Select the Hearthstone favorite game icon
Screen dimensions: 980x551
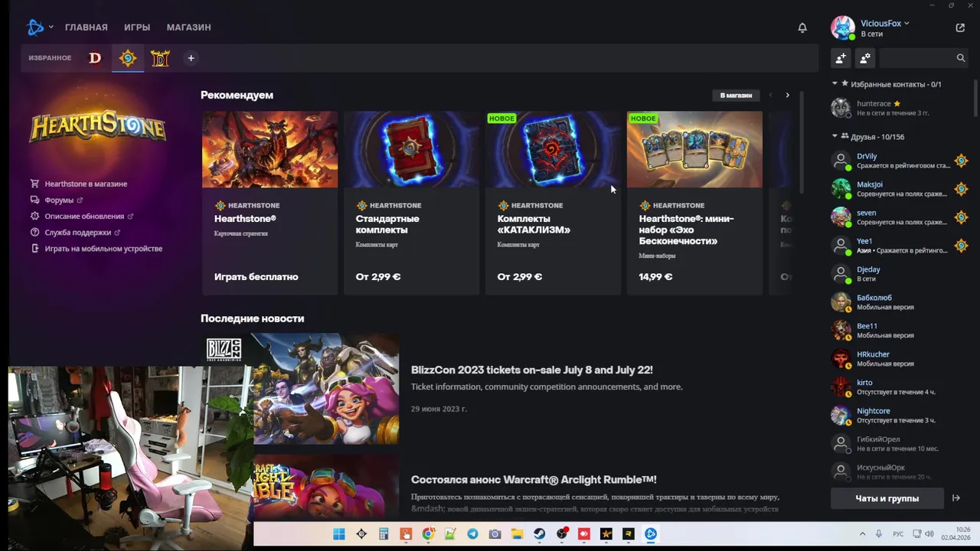pos(128,58)
